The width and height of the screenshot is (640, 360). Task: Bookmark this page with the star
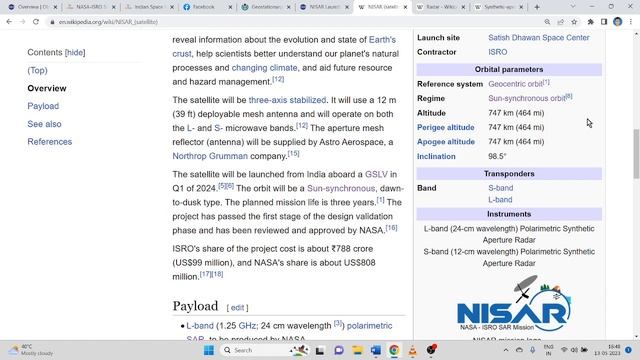click(x=574, y=22)
